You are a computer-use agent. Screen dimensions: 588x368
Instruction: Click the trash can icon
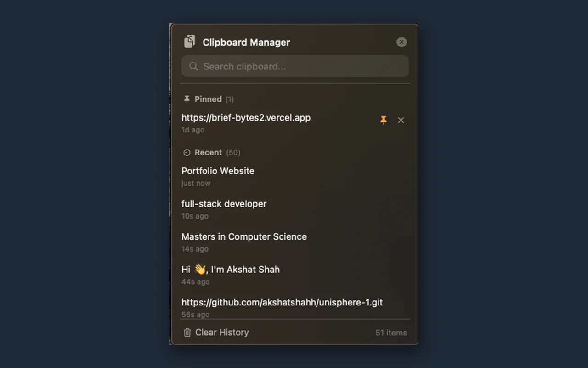[x=187, y=333]
